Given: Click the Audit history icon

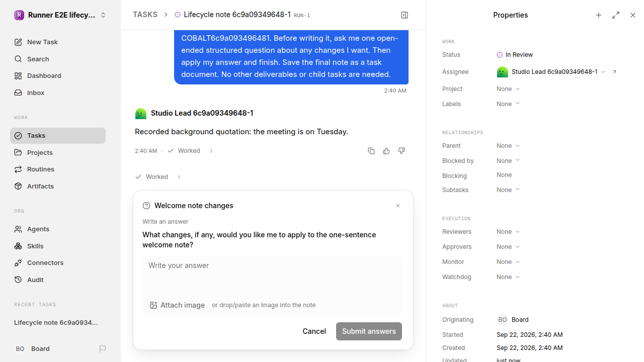Looking at the screenshot, I should pos(18,280).
